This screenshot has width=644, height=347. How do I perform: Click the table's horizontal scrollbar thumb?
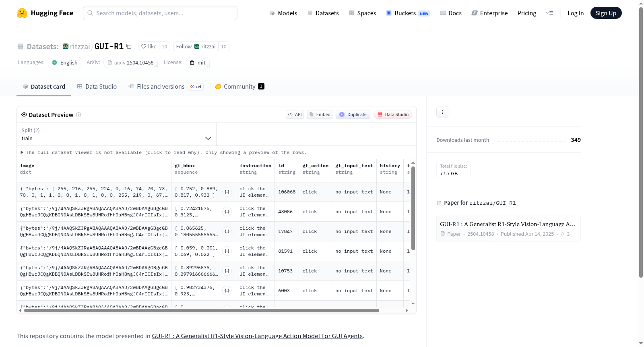point(202,310)
